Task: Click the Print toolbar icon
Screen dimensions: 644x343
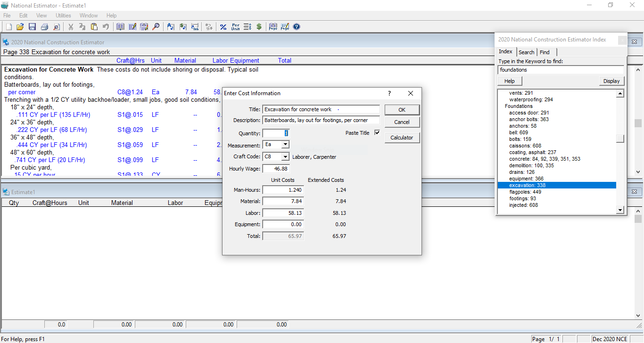Action: pyautogui.click(x=44, y=27)
